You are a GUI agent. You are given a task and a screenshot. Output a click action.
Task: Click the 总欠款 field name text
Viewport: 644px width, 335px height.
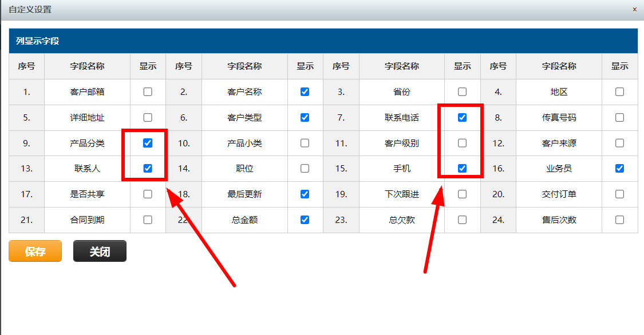[402, 220]
